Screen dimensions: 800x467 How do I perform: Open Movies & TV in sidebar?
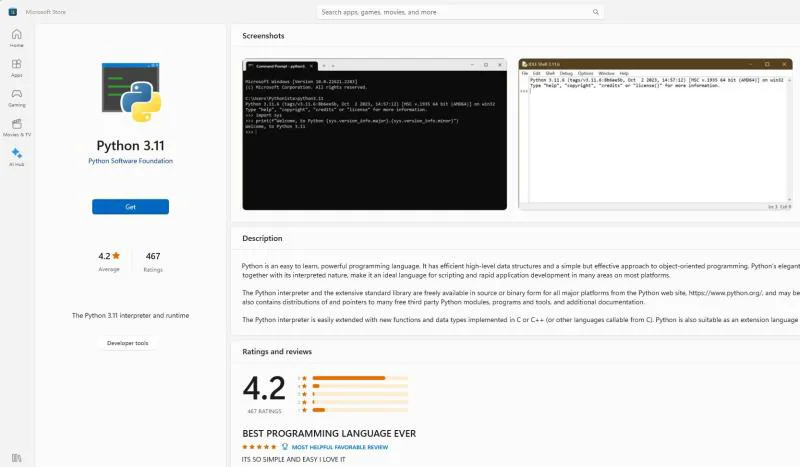pyautogui.click(x=17, y=128)
